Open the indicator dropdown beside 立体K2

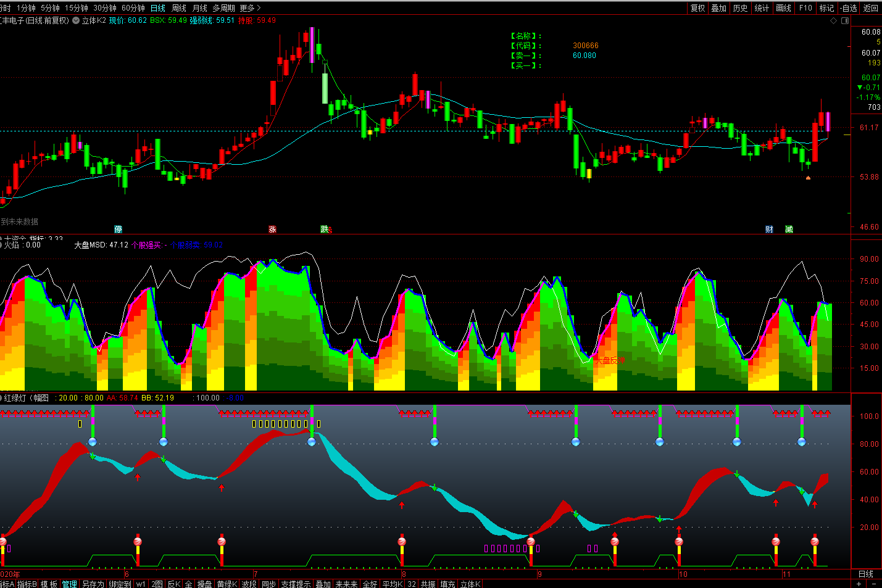click(76, 20)
